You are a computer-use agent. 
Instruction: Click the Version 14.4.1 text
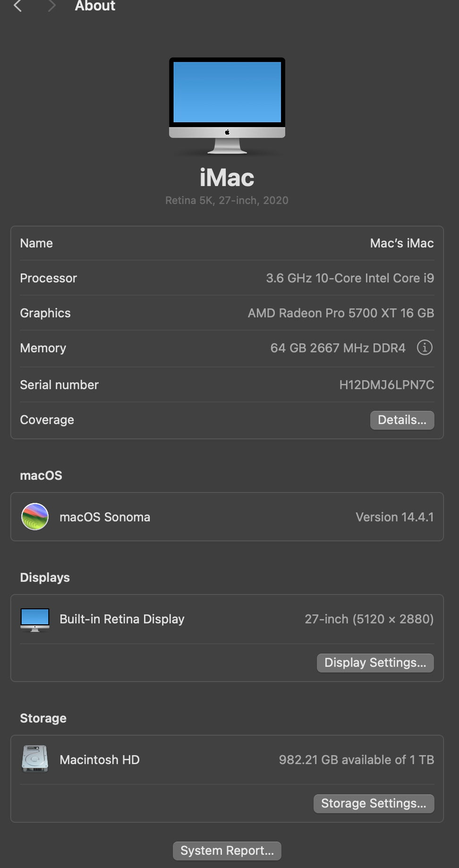coord(394,517)
